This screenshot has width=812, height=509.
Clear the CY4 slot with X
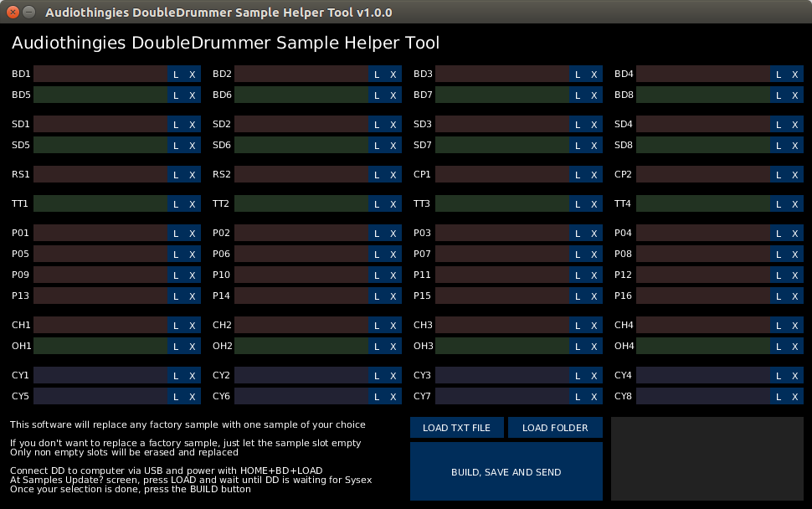795,375
